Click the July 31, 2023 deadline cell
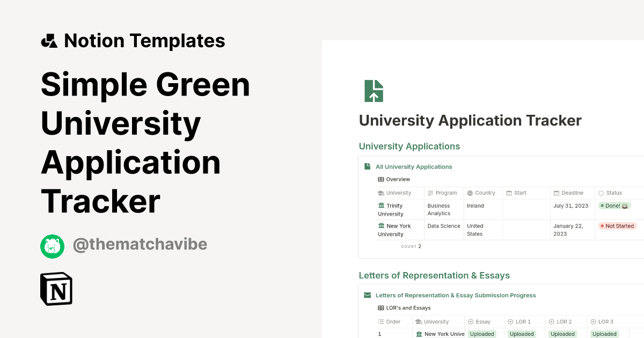This screenshot has height=338, width=644. tap(571, 206)
